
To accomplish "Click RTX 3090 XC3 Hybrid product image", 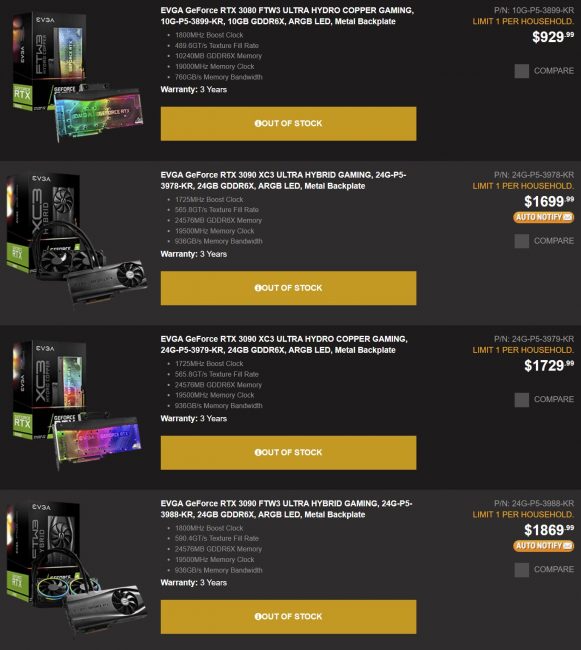I will (77, 240).
